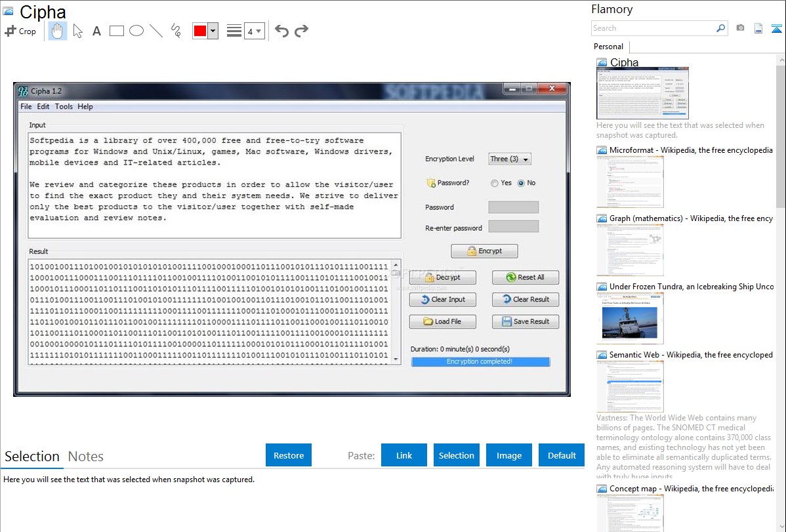Click the Flamory search magnifier icon

coord(720,28)
